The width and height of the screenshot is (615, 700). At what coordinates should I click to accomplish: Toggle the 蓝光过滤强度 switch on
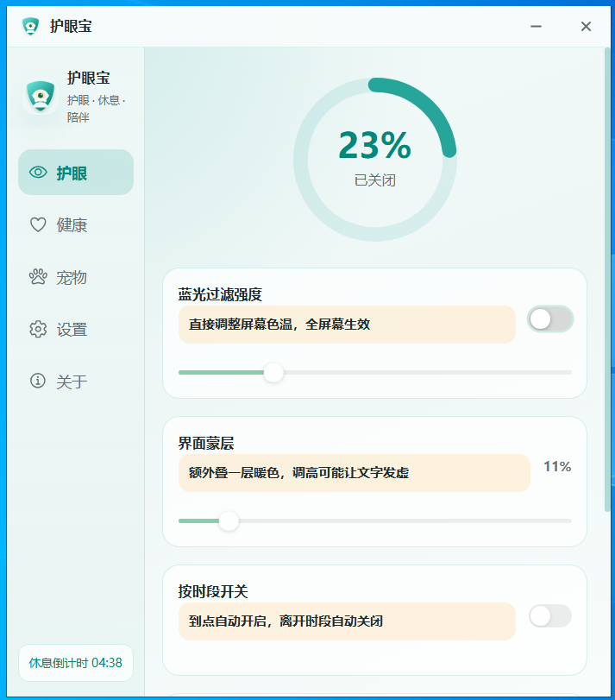[550, 319]
